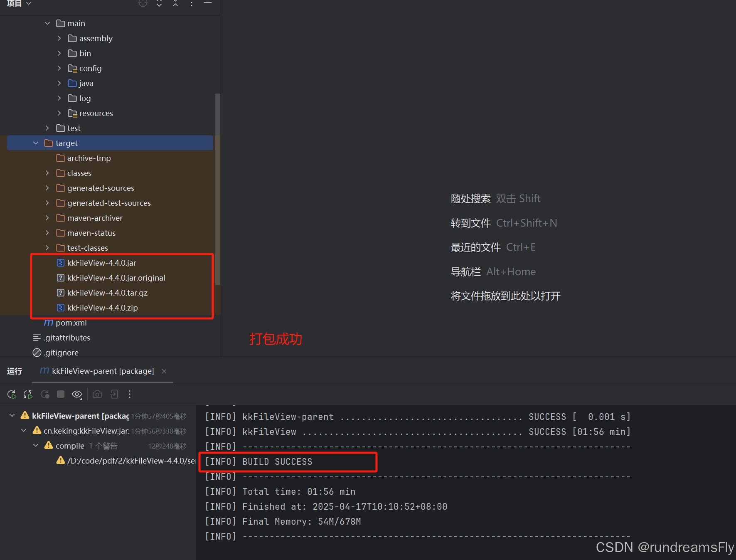Expand the bin folder
This screenshot has height=560, width=736.
[59, 53]
